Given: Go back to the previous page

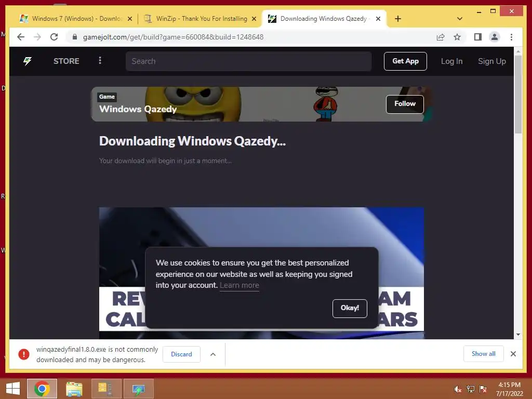Looking at the screenshot, I should (x=21, y=37).
